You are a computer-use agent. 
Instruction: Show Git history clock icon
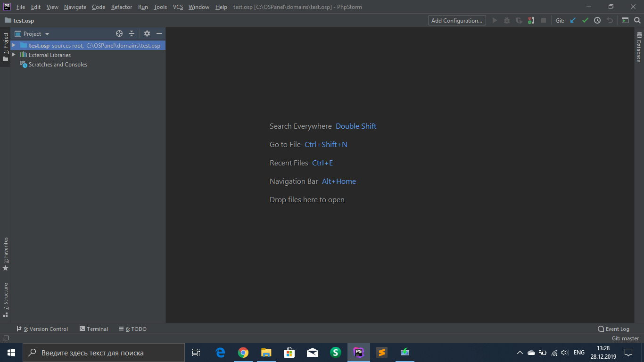point(597,20)
